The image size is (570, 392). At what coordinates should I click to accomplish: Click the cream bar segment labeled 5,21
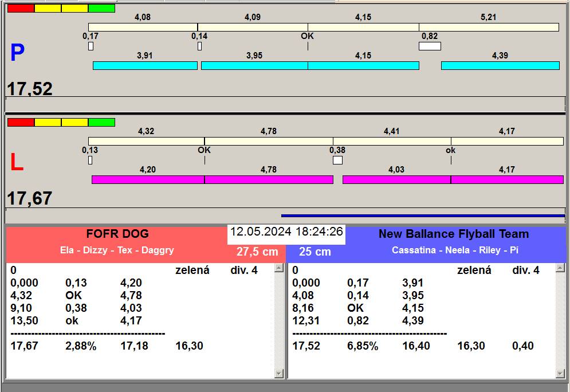[489, 28]
